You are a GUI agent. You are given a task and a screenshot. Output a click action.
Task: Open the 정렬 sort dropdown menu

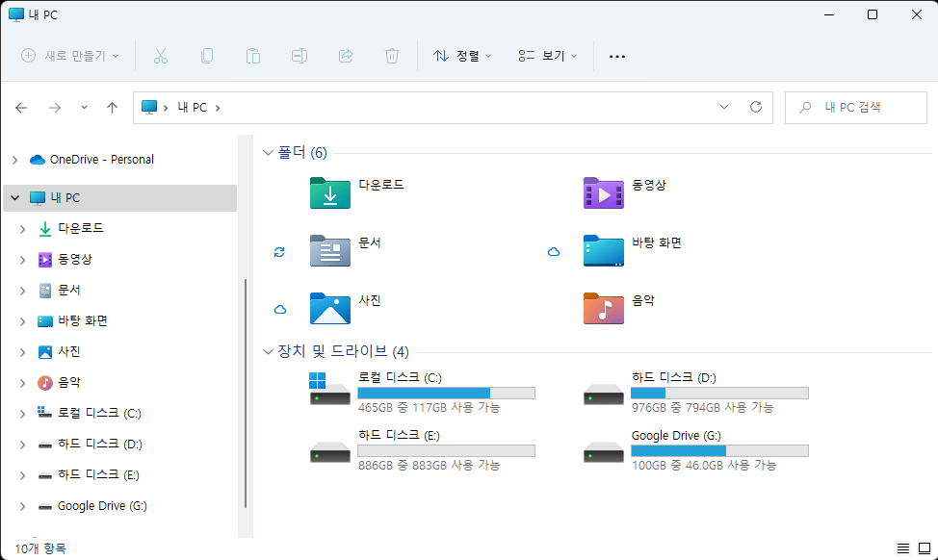coord(462,56)
